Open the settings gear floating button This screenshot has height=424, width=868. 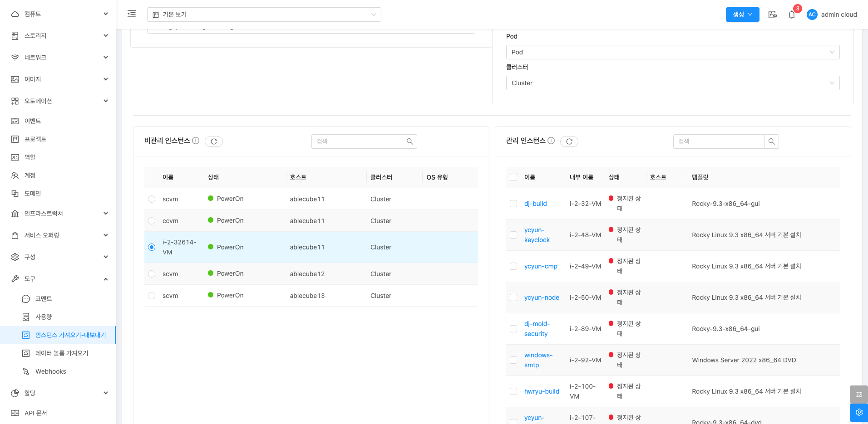[858, 412]
